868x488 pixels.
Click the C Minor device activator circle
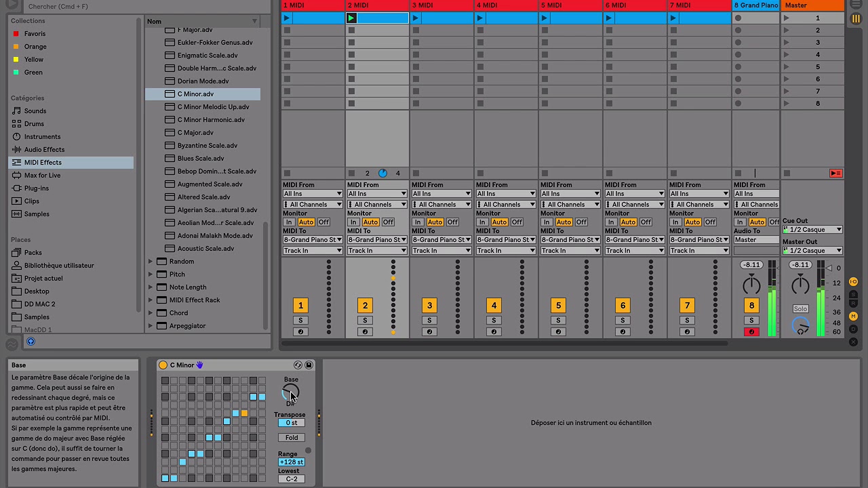pos(163,365)
